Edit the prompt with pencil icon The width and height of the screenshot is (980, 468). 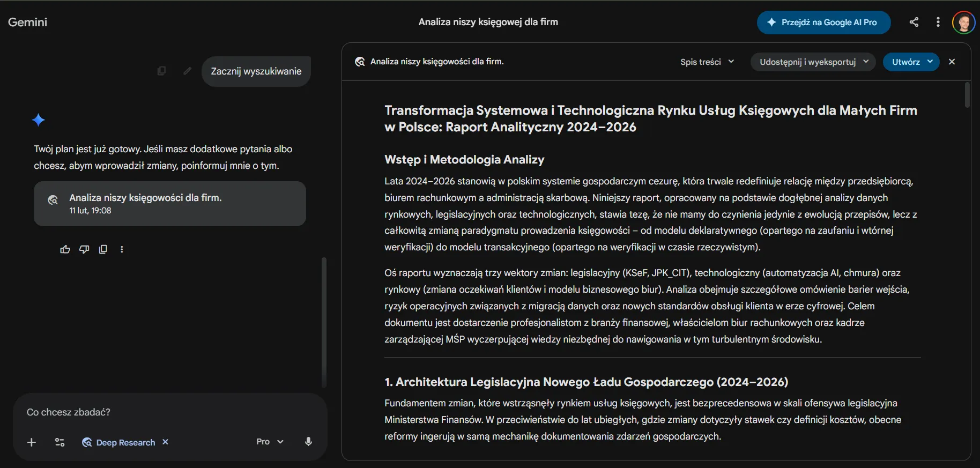click(187, 71)
